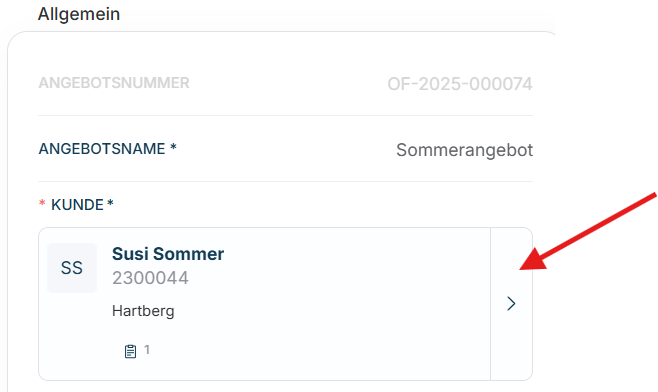Click customer number 2300044

pos(150,278)
